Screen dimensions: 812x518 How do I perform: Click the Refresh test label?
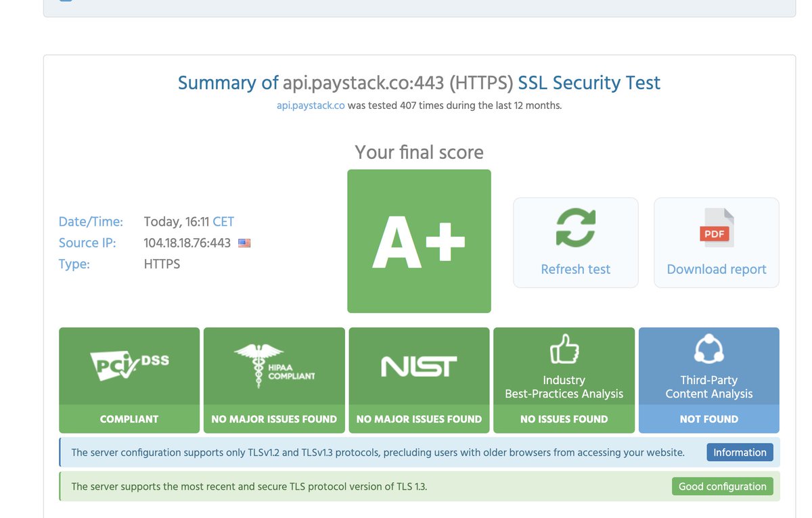(576, 269)
